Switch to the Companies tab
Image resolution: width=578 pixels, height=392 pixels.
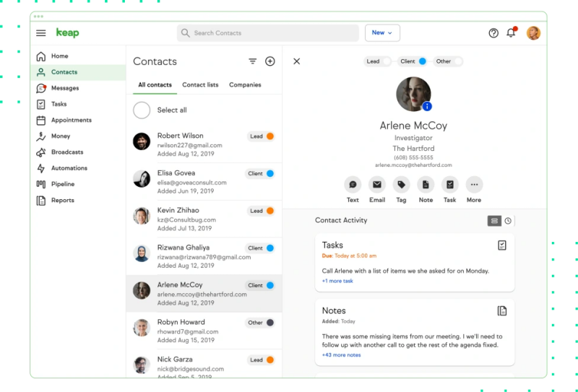[x=245, y=84]
